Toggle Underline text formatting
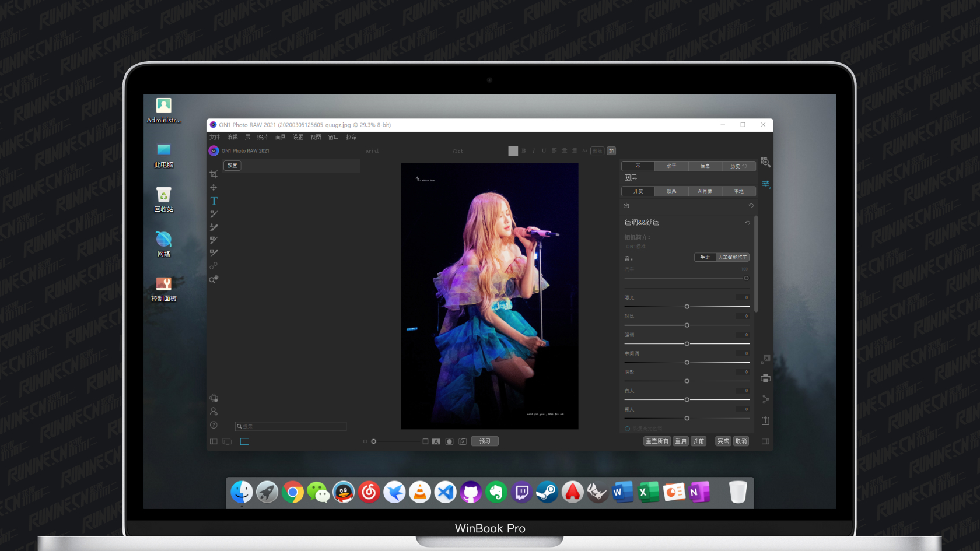This screenshot has width=980, height=551. (x=544, y=150)
